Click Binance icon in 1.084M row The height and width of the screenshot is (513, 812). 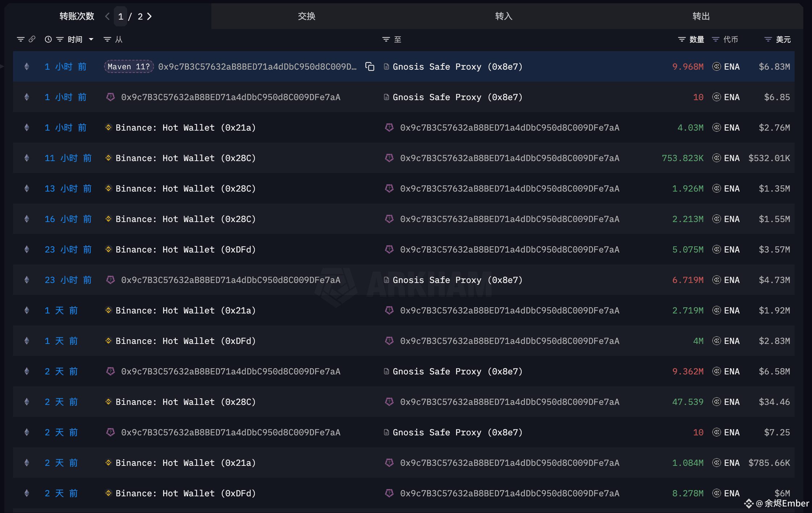click(108, 463)
